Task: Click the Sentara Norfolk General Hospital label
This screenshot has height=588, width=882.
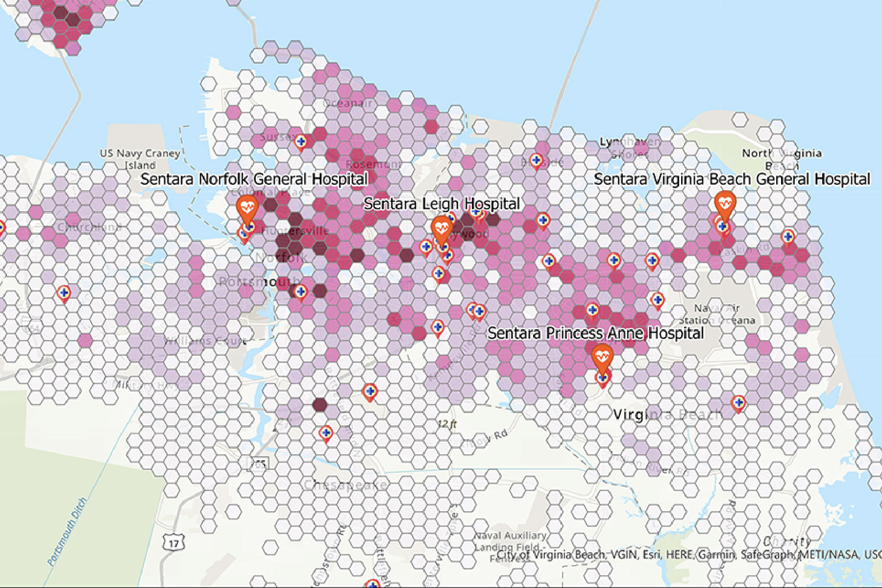Action: tap(254, 179)
